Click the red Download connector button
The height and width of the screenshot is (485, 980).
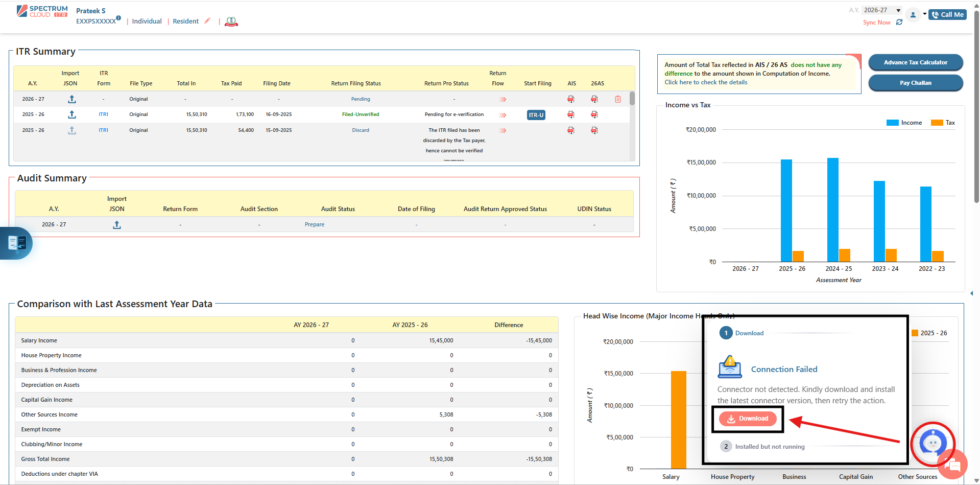pyautogui.click(x=748, y=419)
